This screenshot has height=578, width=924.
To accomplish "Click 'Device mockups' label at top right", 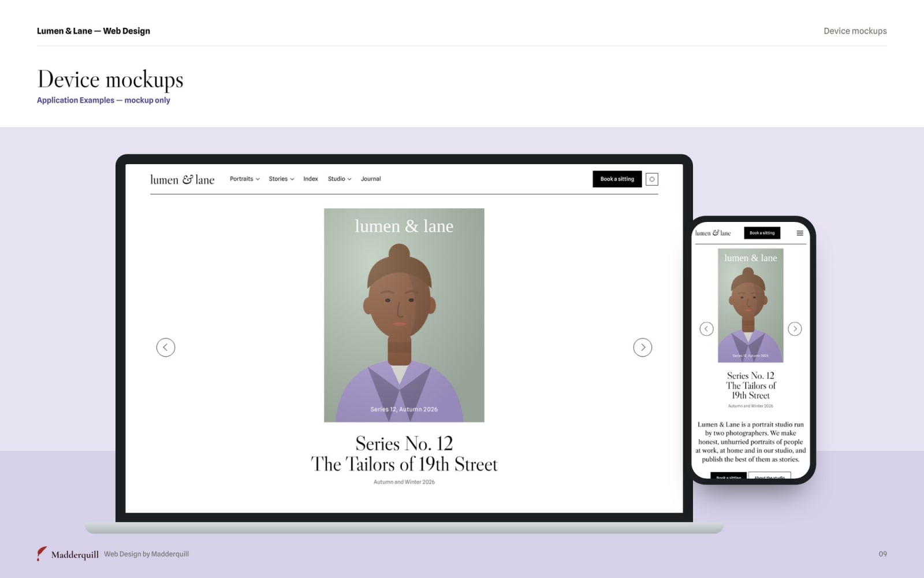I will point(855,31).
